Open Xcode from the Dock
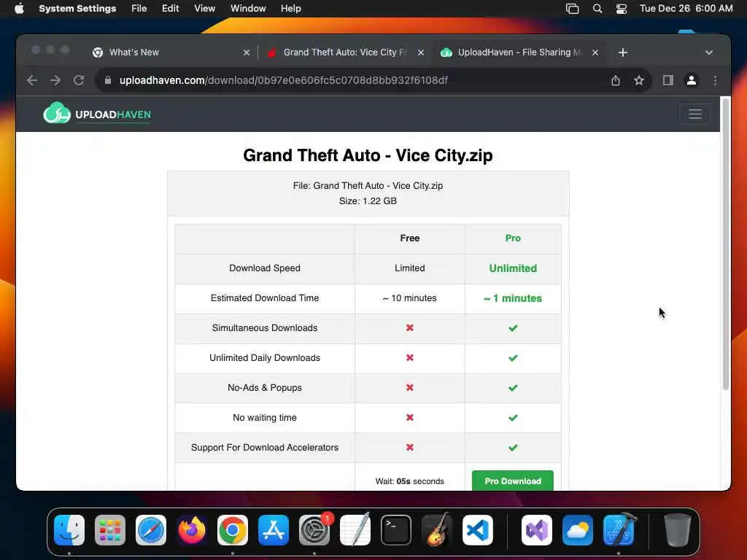The height and width of the screenshot is (560, 747). click(x=619, y=530)
